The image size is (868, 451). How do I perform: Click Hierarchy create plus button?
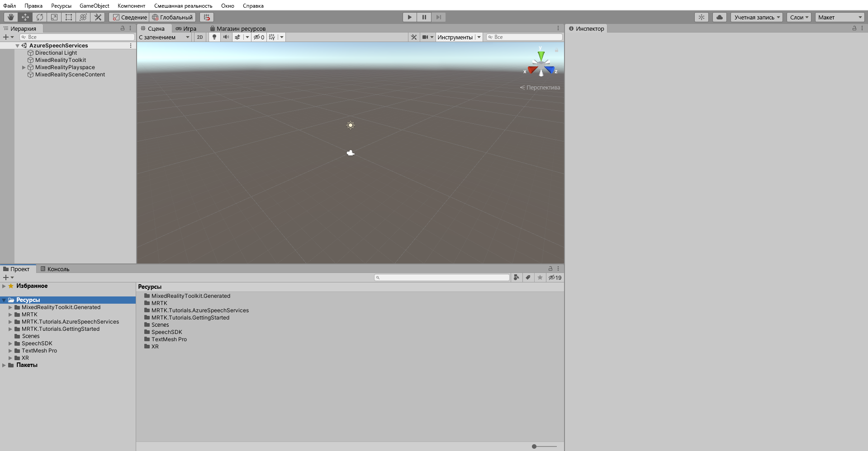(8, 37)
